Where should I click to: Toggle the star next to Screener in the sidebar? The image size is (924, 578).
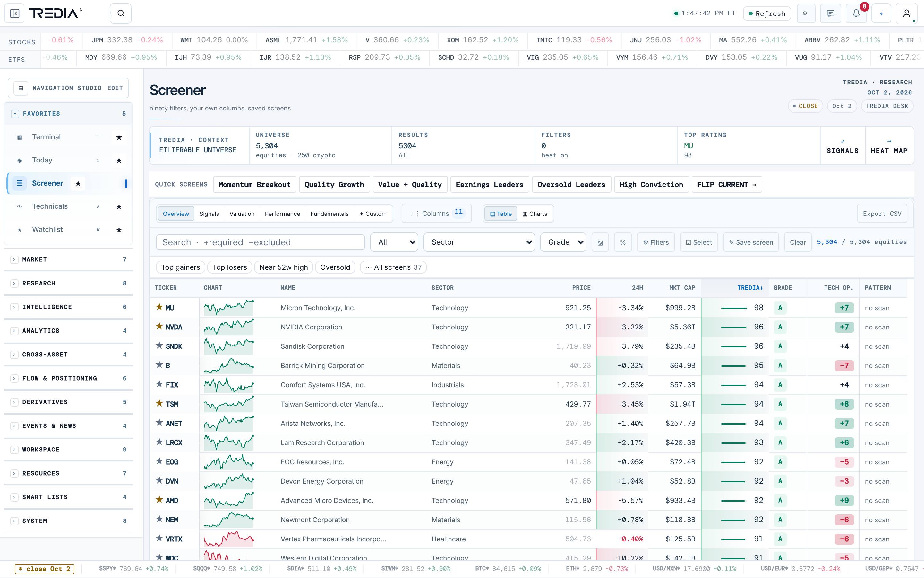coord(78,183)
